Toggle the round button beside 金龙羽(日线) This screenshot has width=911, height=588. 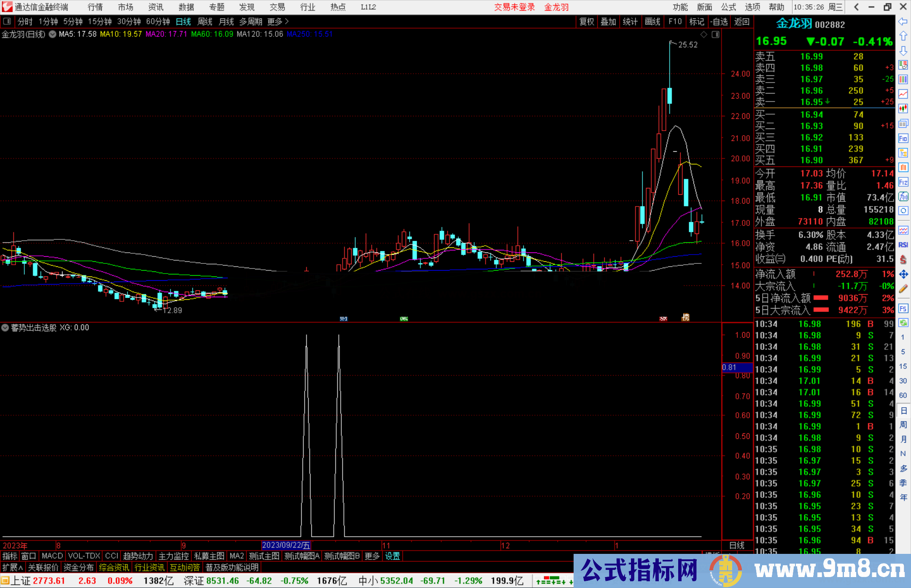tap(53, 35)
